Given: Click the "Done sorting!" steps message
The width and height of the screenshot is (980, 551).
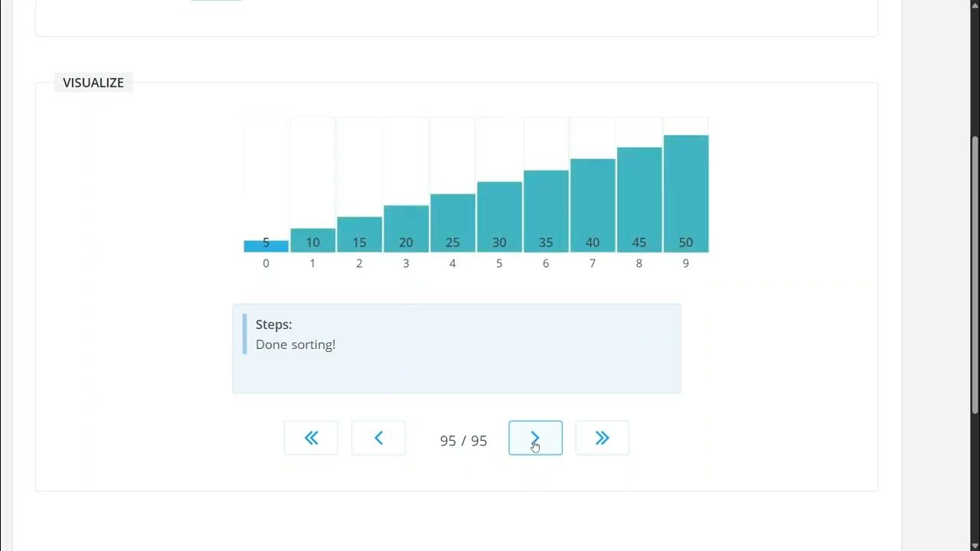Looking at the screenshot, I should (x=296, y=344).
